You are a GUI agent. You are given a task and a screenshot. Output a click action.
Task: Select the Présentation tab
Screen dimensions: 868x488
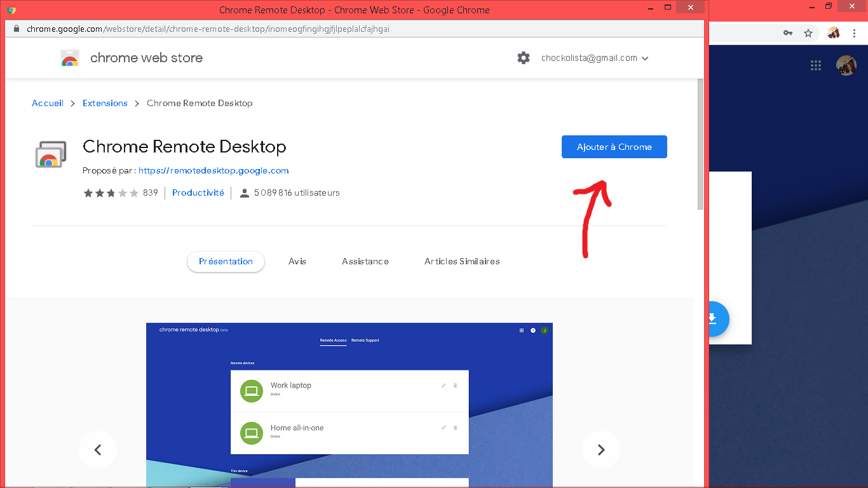click(226, 261)
